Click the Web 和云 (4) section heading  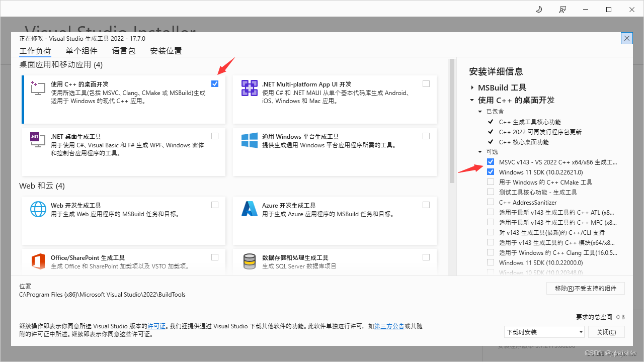[x=42, y=186]
